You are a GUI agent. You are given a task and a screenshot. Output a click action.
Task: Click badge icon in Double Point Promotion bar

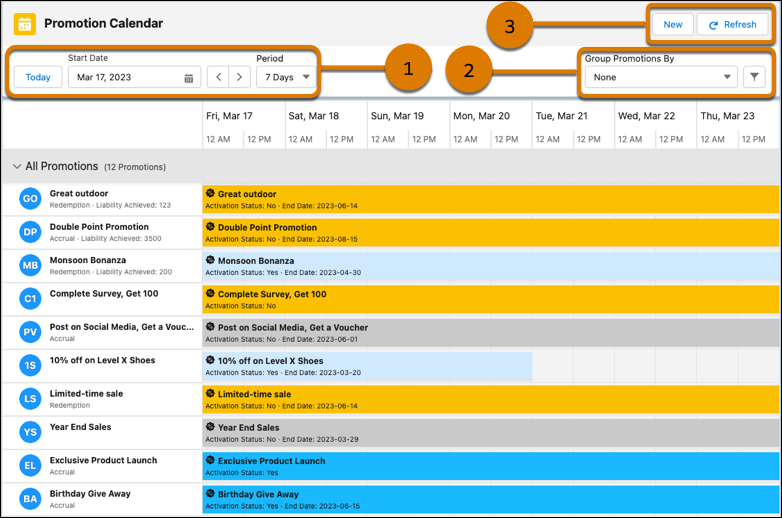tap(210, 226)
